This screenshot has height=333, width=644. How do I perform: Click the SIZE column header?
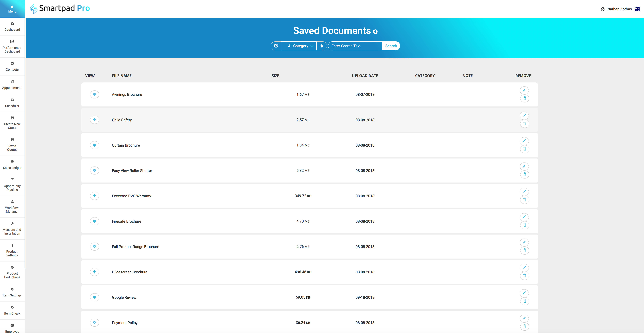(276, 76)
